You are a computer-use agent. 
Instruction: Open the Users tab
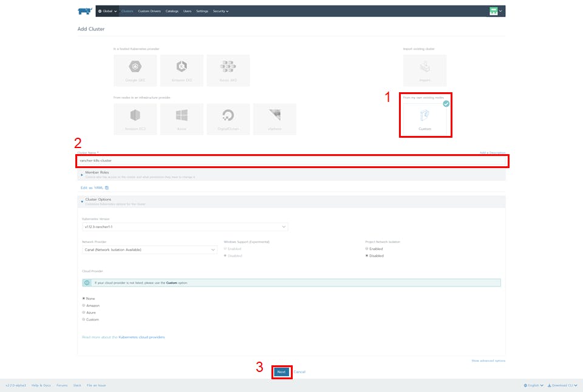(188, 11)
